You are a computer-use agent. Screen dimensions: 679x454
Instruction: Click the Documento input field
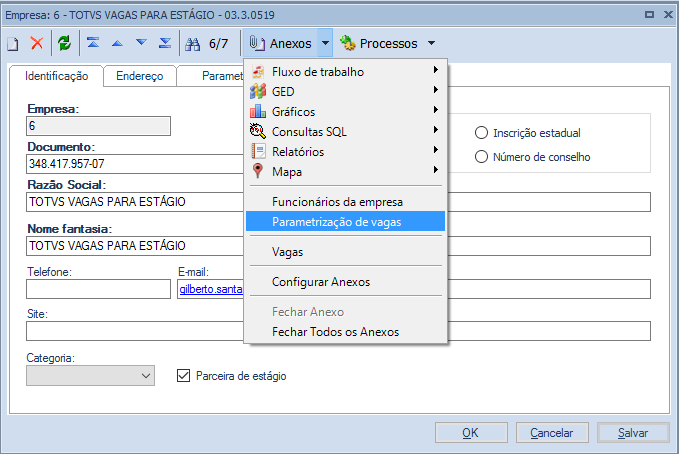point(135,164)
